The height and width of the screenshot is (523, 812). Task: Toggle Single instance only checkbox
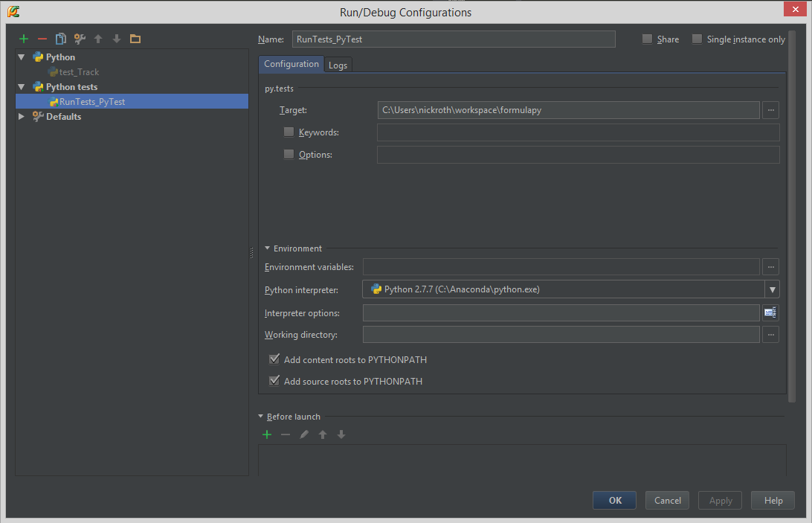(x=697, y=39)
